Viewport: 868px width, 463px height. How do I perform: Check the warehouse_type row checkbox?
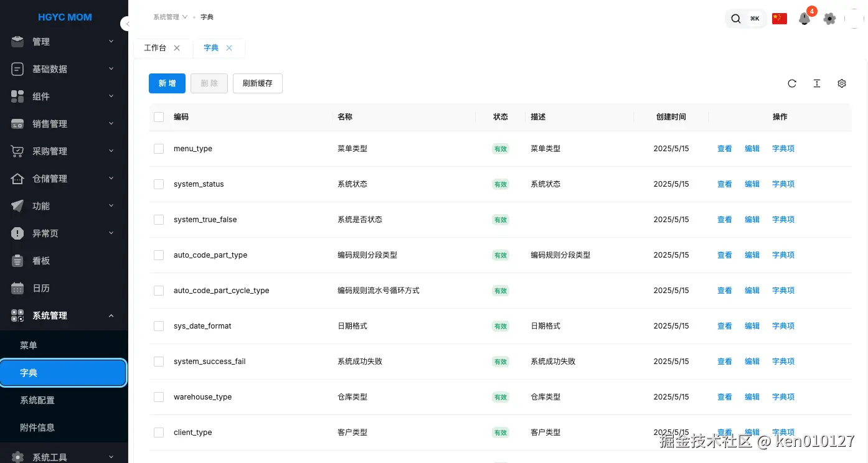(x=159, y=397)
